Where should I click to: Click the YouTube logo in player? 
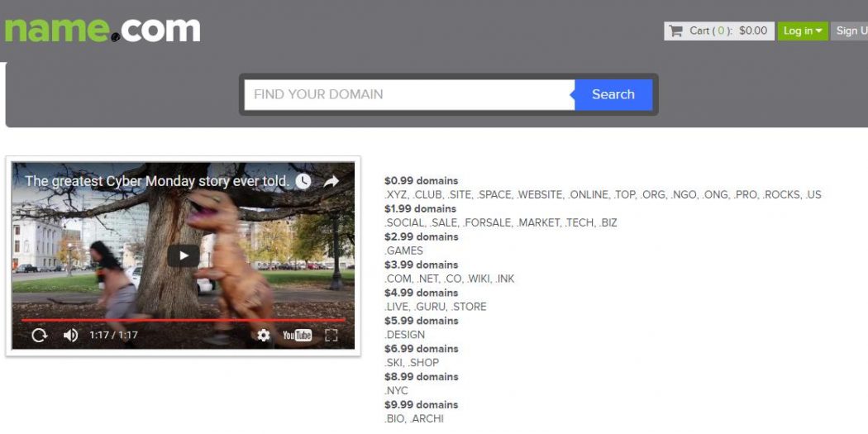[x=298, y=335]
